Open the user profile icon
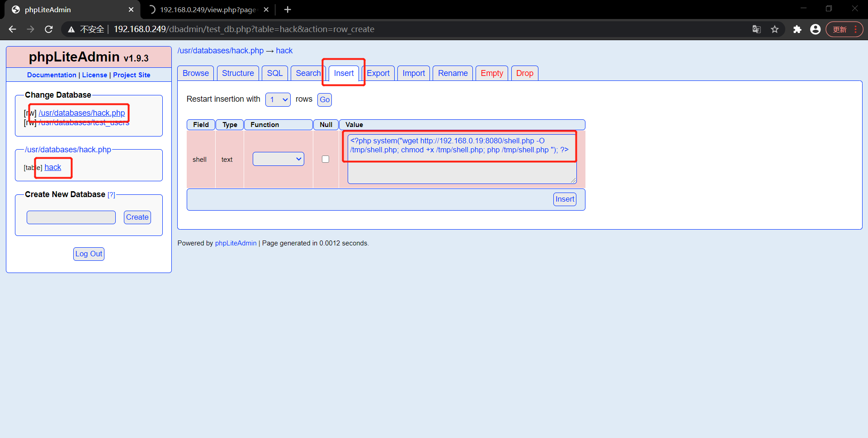868x438 pixels. pyautogui.click(x=815, y=29)
